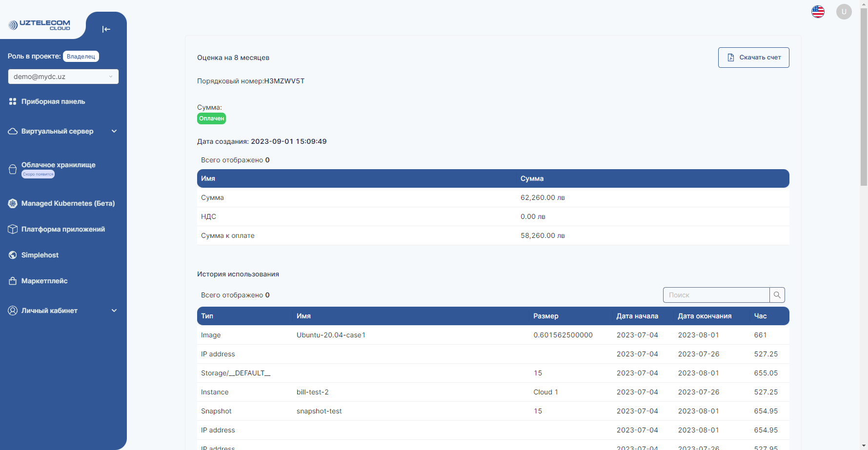
Task: Open the demo@mydc.uz project dropdown
Action: click(63, 77)
